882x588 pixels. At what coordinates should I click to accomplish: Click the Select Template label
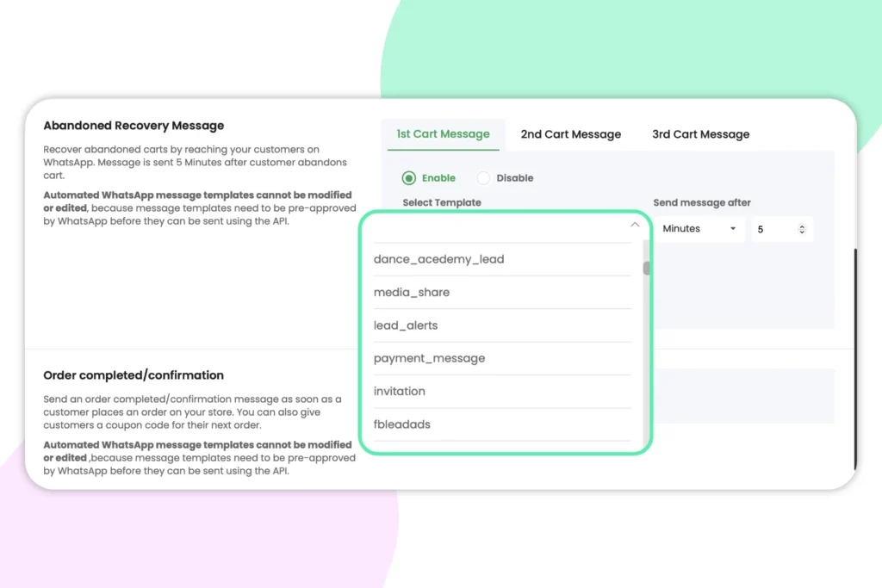pos(442,202)
